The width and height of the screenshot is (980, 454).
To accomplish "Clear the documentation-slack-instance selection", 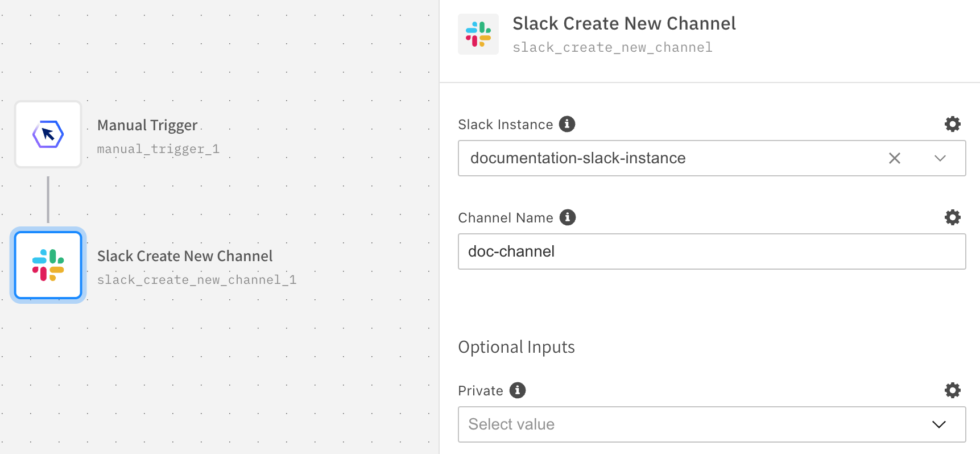I will click(895, 158).
